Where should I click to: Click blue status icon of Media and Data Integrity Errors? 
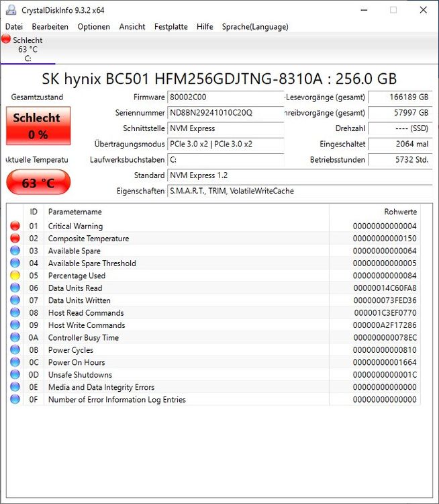(15, 386)
